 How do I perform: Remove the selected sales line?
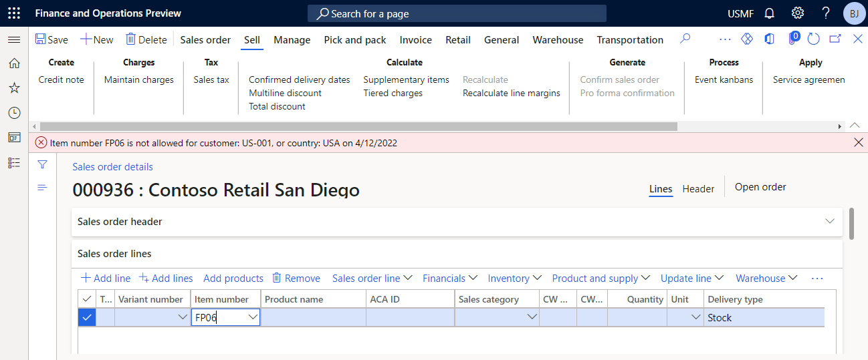click(x=296, y=279)
